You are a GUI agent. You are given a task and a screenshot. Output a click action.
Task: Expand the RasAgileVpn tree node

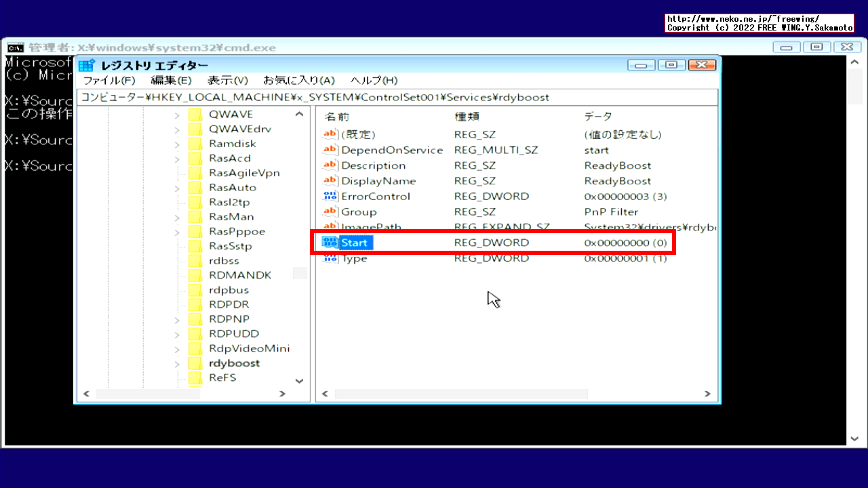176,172
